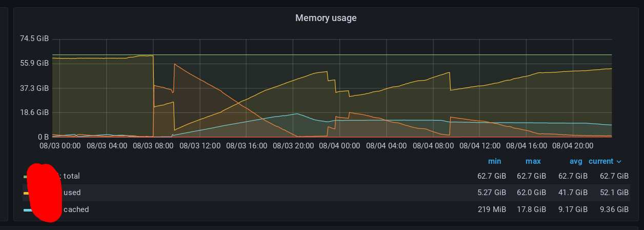Click the 08/04 04:00 time axis label

[x=386, y=146]
